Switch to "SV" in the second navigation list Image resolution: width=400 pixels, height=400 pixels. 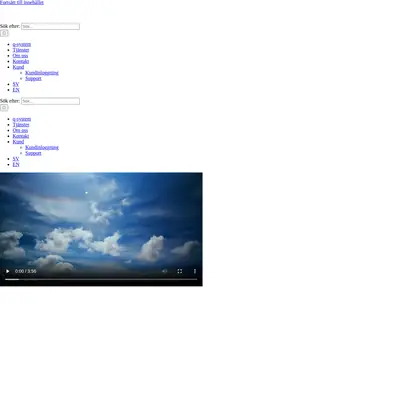coord(16,159)
